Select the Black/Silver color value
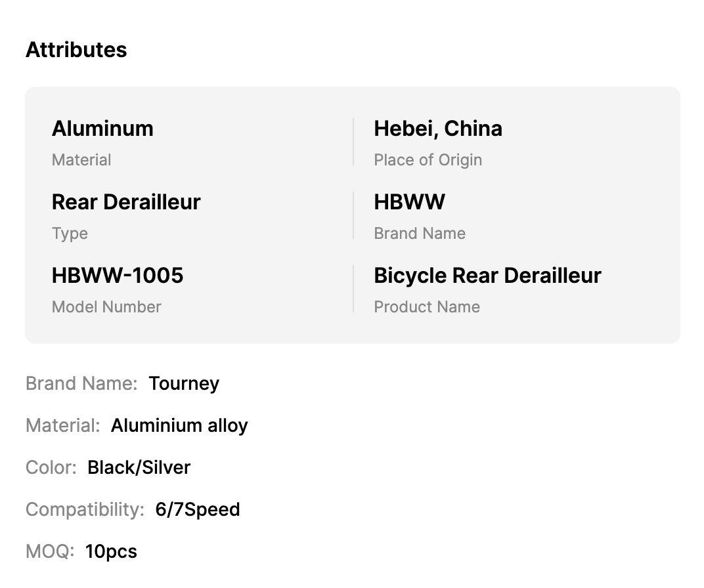Screen dimensions: 704x588 coord(139,467)
